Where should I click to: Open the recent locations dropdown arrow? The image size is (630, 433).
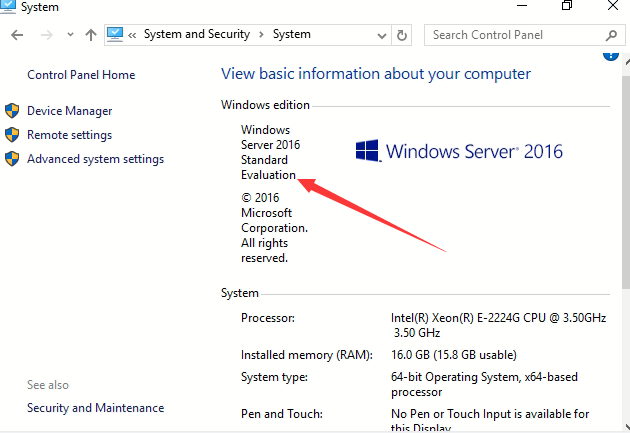click(x=70, y=35)
